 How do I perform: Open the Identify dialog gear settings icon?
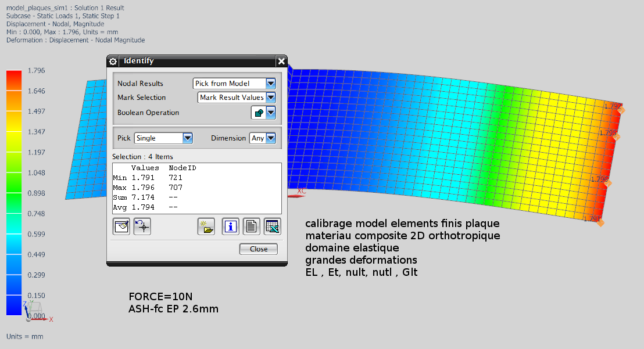pyautogui.click(x=113, y=62)
